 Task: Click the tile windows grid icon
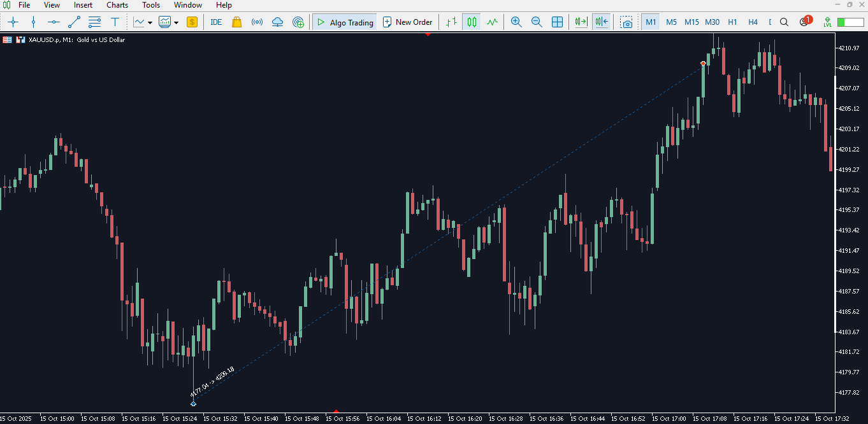coord(557,22)
